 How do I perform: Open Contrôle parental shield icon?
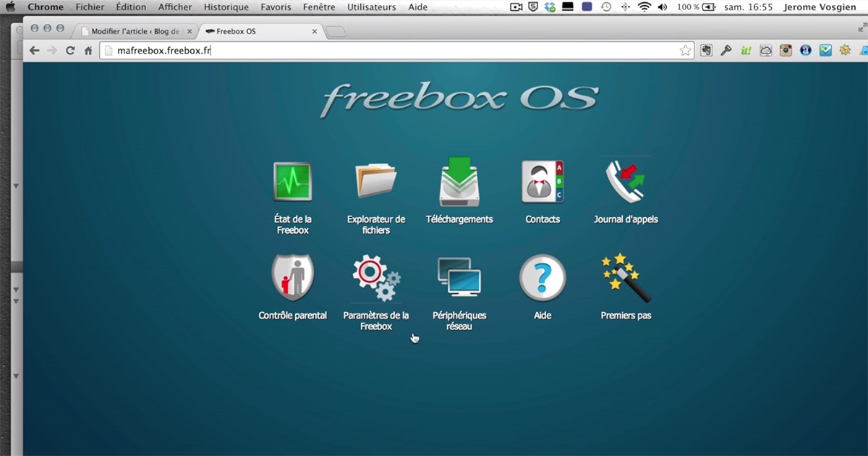(x=292, y=277)
